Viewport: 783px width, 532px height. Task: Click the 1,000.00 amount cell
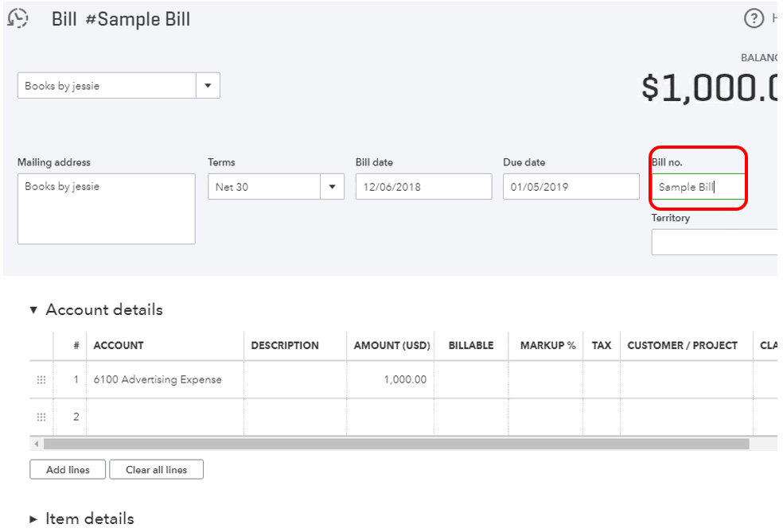[390, 380]
